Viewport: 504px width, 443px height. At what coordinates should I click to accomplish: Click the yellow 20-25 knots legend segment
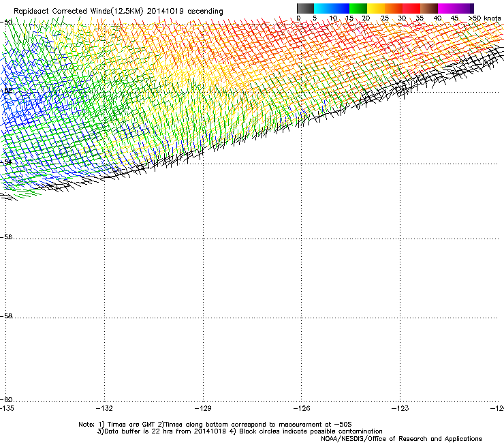376,8
